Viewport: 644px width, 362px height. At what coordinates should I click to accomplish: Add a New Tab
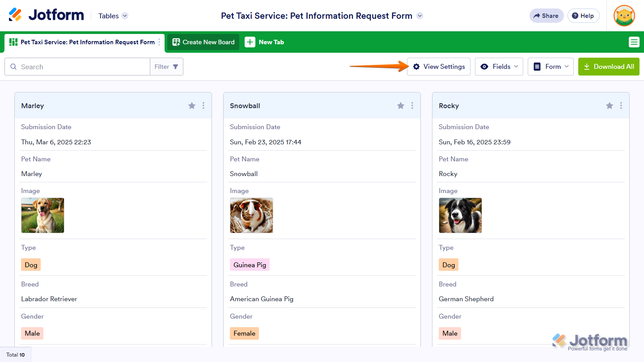point(265,42)
